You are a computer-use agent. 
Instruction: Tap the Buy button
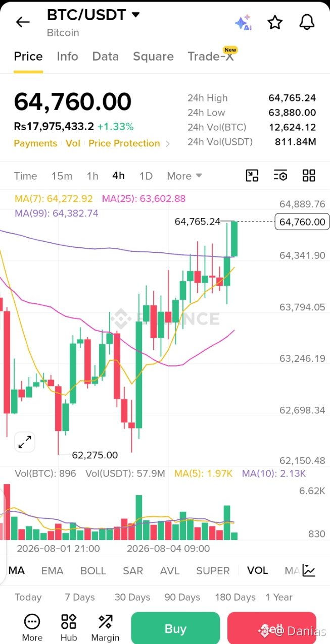coord(175,628)
